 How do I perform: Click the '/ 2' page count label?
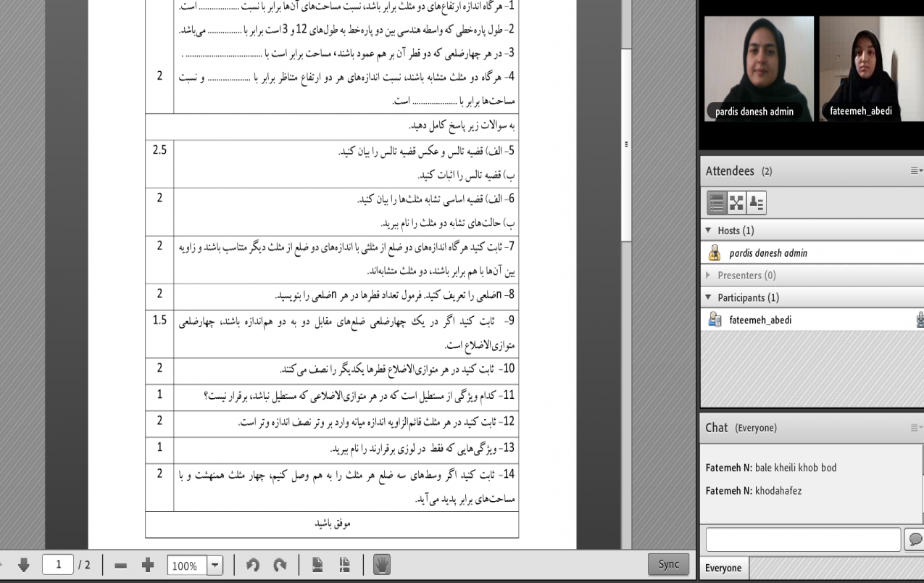(x=85, y=565)
